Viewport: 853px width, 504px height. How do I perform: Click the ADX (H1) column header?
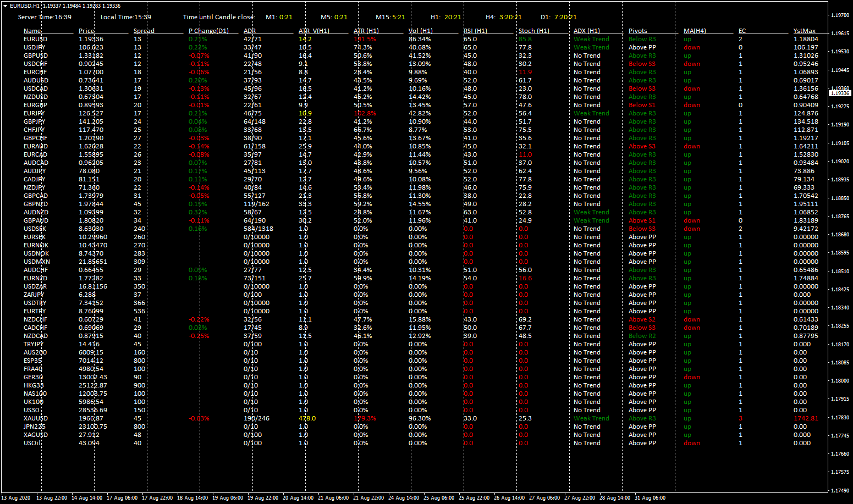click(587, 31)
